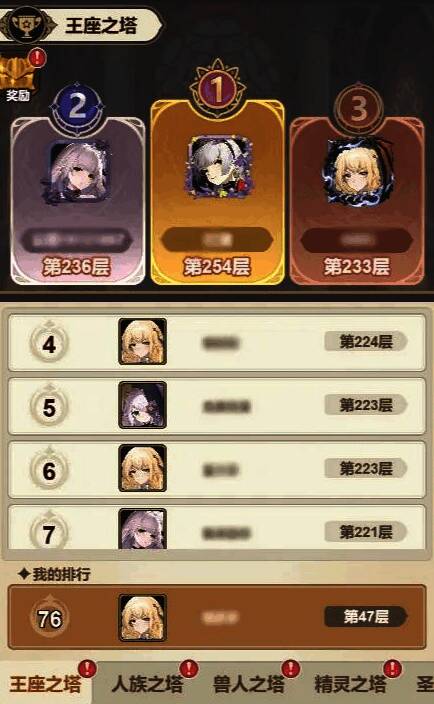
Task: Tap my own avatar in 我的排行
Action: [x=142, y=618]
